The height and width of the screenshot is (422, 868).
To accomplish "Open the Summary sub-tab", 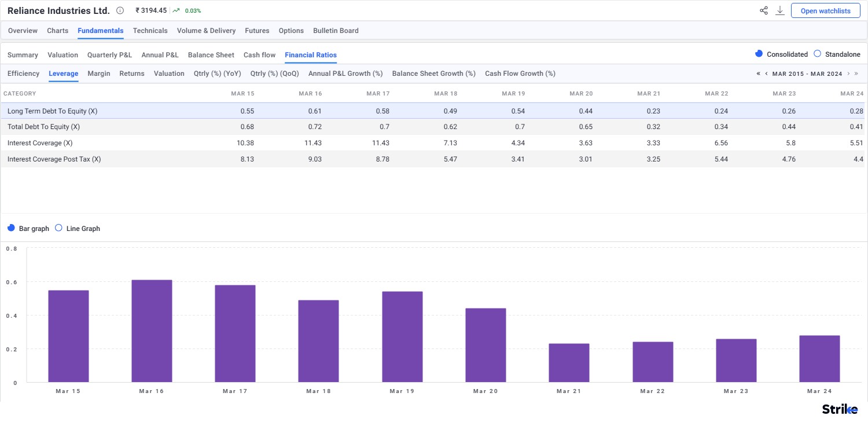I will [23, 55].
